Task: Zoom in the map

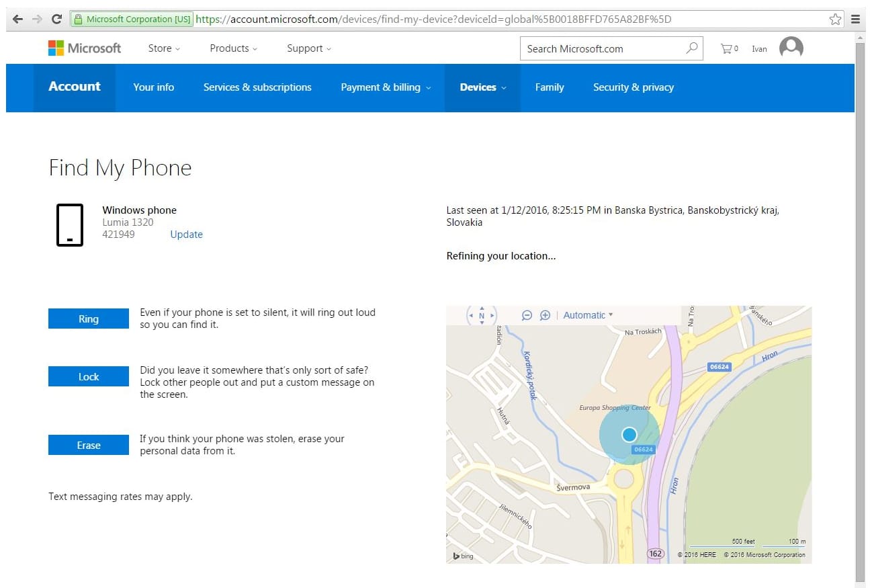Action: (545, 315)
